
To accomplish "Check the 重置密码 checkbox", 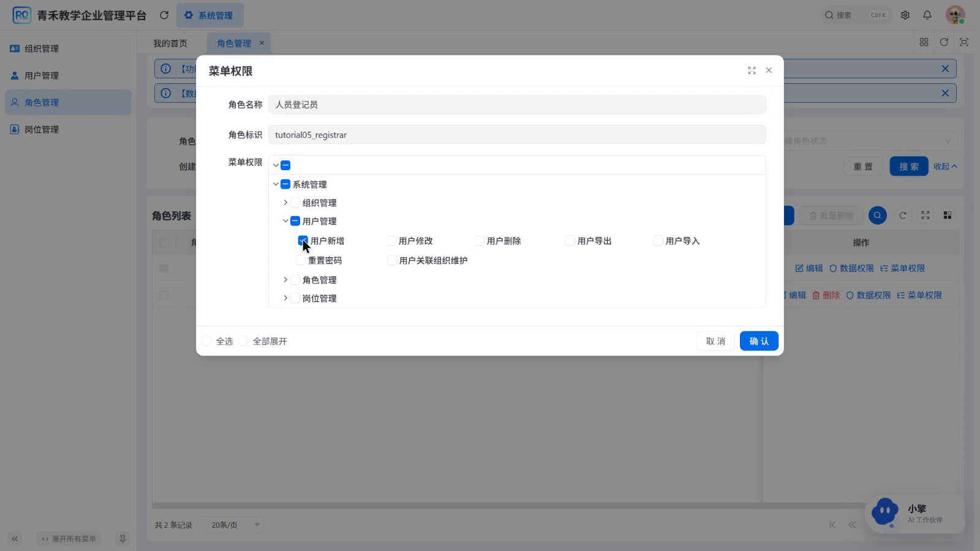I will coord(301,260).
